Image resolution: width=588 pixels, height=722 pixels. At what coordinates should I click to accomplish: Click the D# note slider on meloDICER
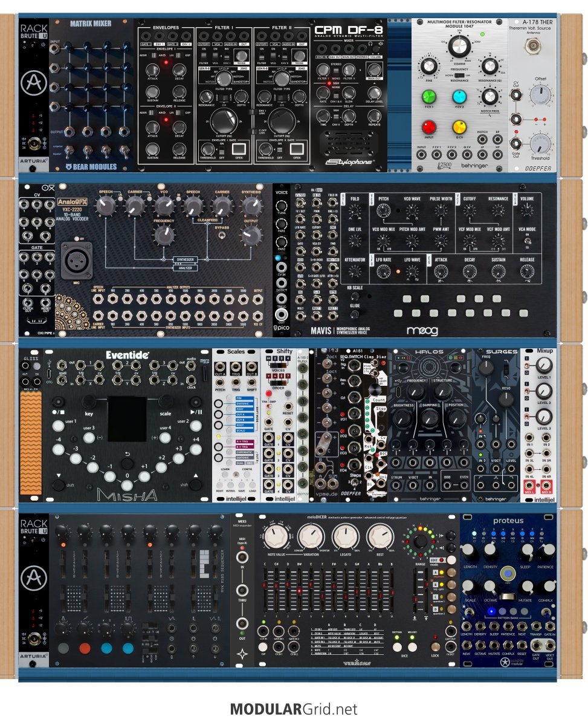pos(299,590)
